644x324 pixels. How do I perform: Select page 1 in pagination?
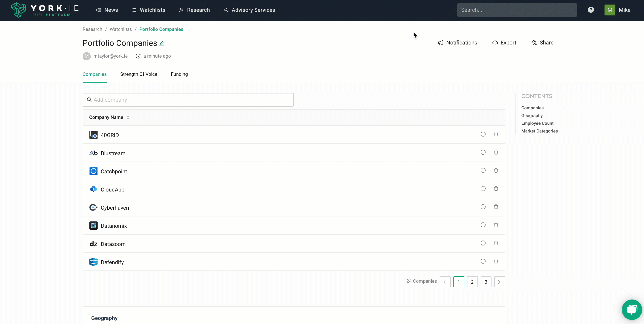459,282
